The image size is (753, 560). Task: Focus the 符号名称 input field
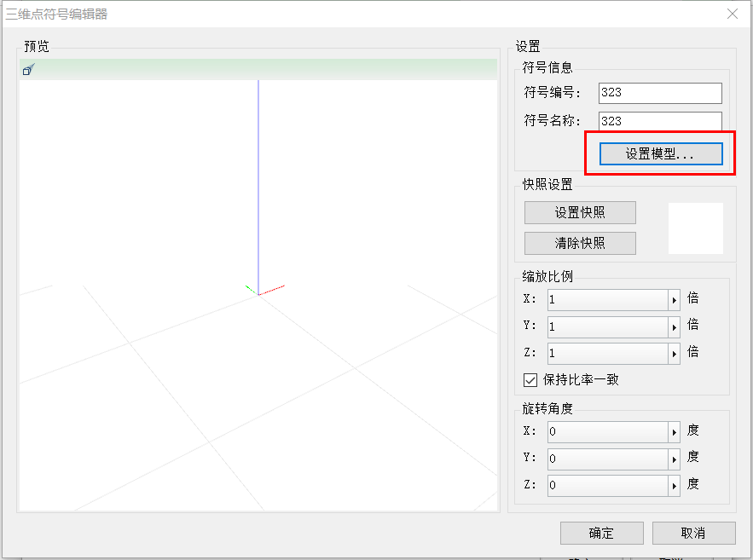tap(660, 121)
